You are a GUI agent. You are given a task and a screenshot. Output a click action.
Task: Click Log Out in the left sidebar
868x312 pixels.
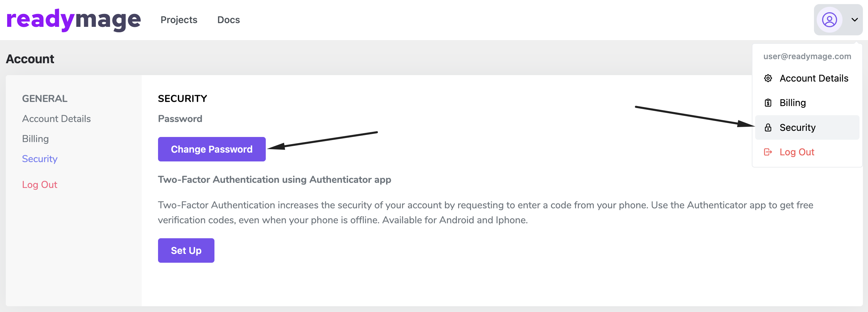pos(40,185)
